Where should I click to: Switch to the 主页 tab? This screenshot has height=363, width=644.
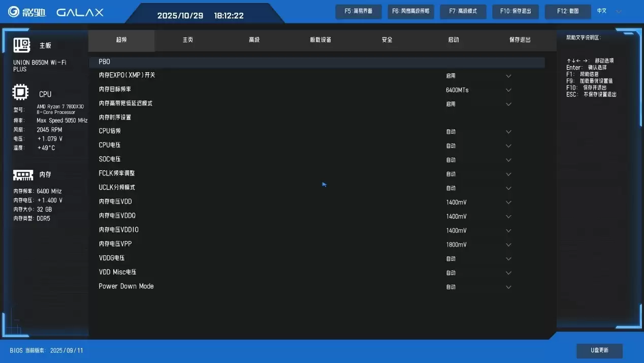[x=187, y=39]
